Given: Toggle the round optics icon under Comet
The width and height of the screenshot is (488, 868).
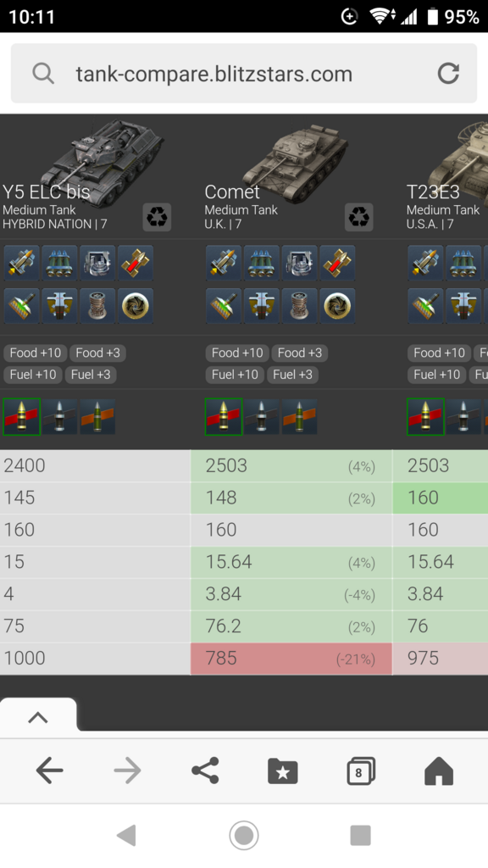Looking at the screenshot, I should point(337,305).
